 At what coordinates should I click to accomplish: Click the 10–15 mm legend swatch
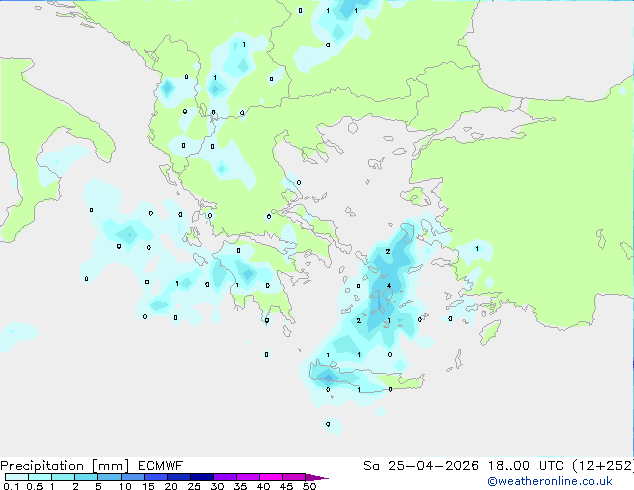click(132, 477)
